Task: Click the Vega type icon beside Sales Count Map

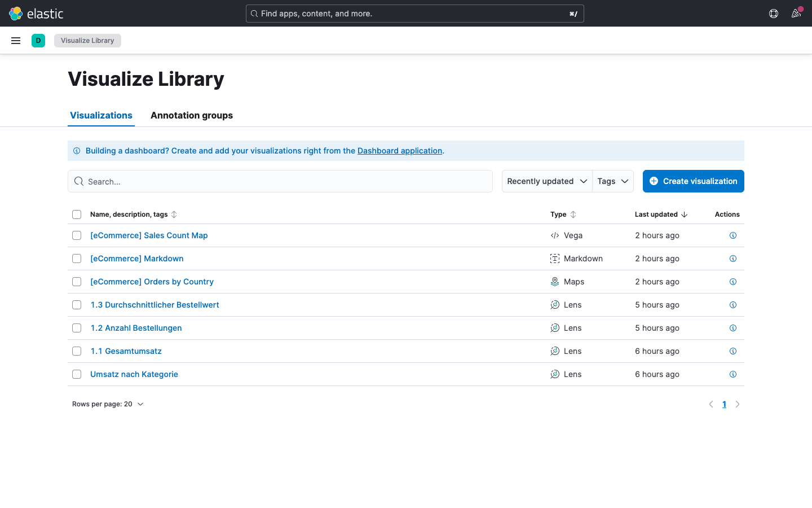Action: [x=554, y=235]
